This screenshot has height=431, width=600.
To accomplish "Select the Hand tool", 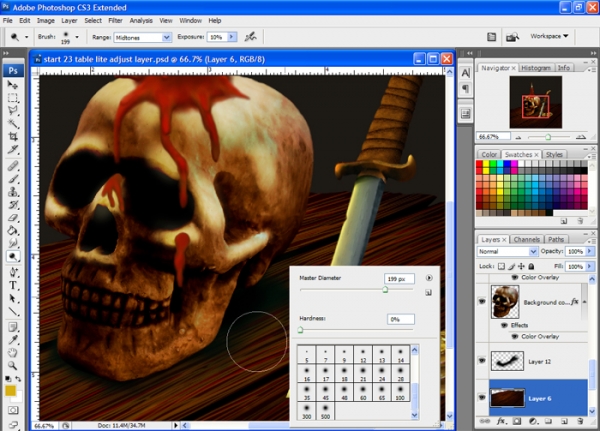I will tap(13, 353).
